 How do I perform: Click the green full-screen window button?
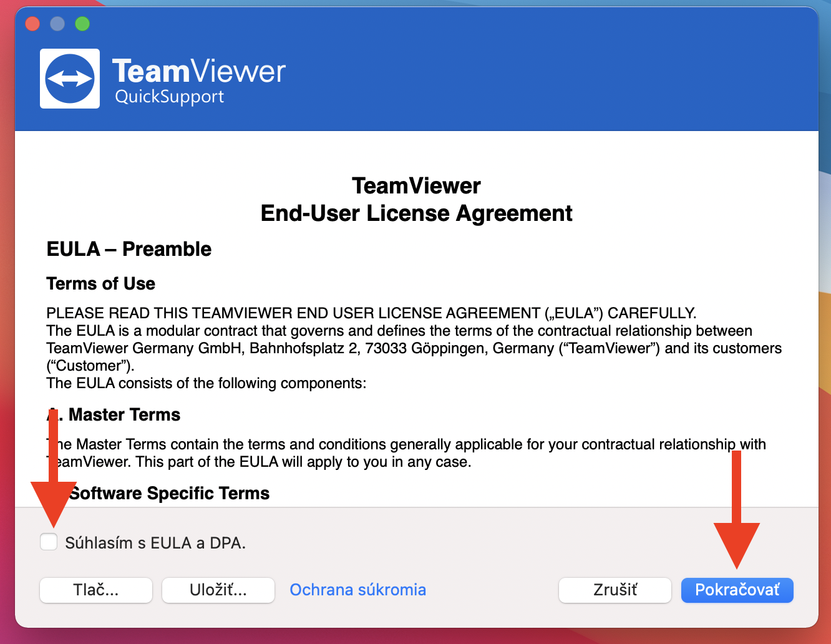click(82, 24)
